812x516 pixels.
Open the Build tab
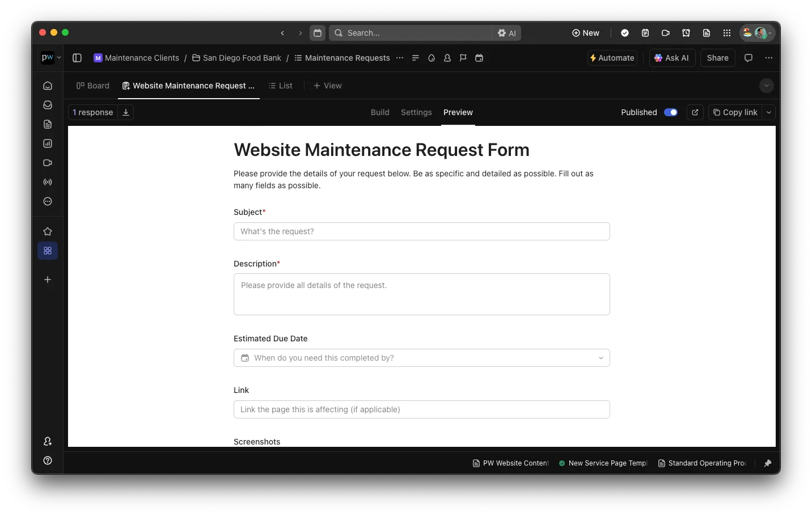380,112
